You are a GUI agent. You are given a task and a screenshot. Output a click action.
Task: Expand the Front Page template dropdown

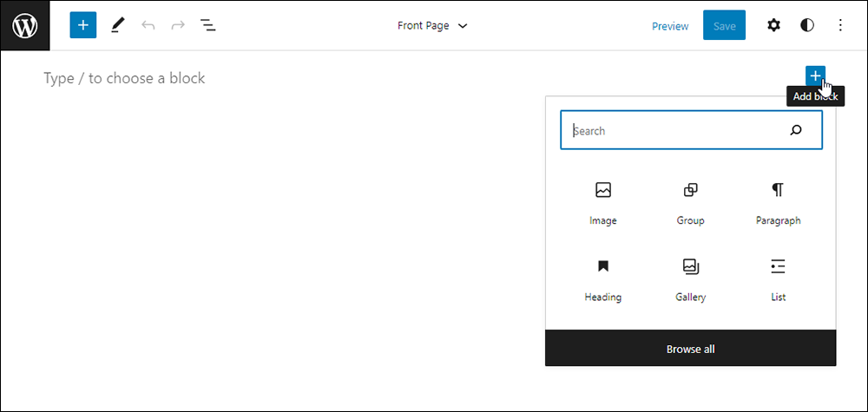point(432,26)
